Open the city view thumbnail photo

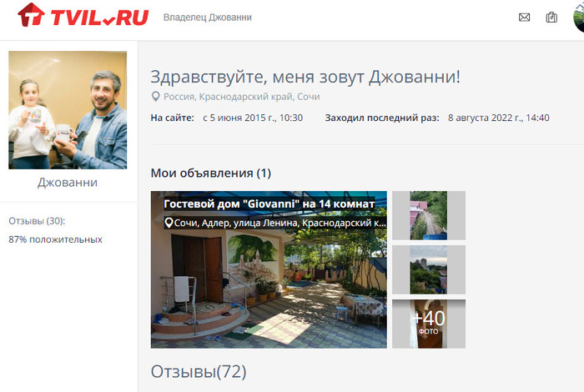tap(429, 269)
